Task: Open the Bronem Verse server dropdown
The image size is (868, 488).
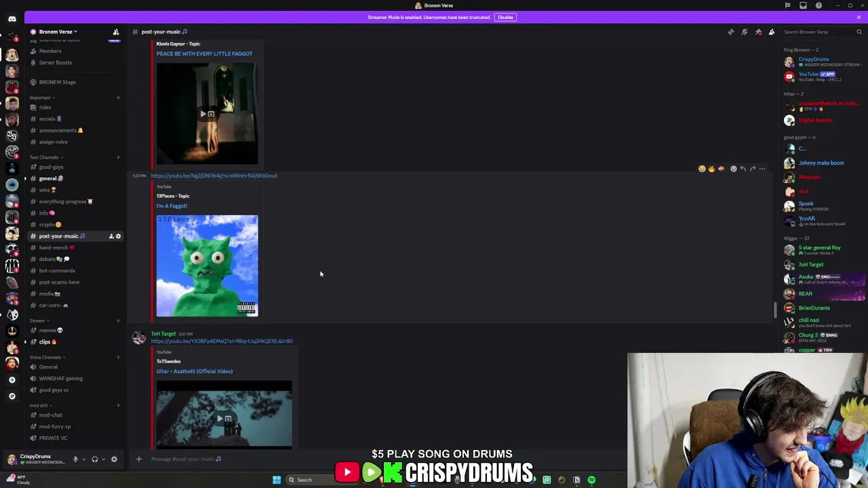Action: pyautogui.click(x=58, y=32)
